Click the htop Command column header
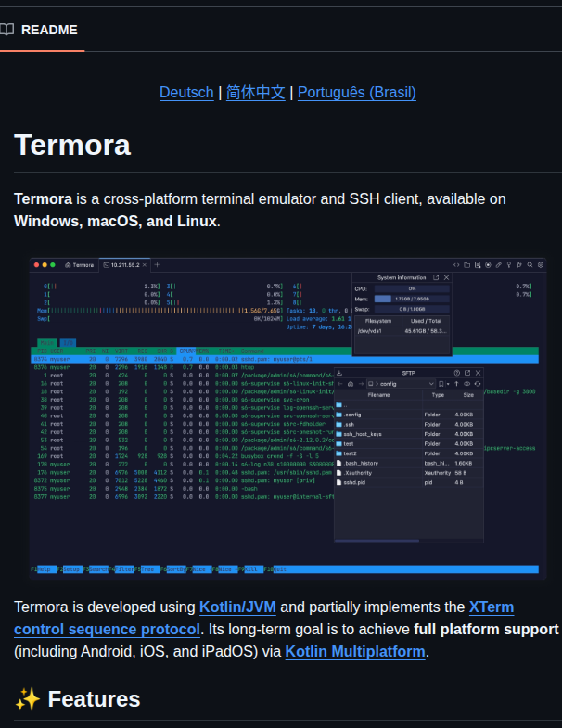 tap(252, 351)
